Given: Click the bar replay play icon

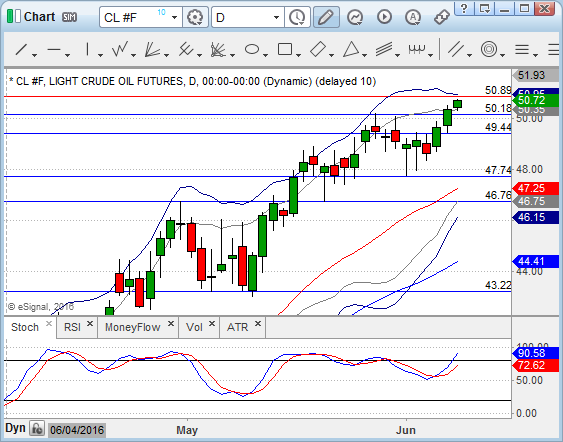Looking at the screenshot, I should [x=384, y=17].
